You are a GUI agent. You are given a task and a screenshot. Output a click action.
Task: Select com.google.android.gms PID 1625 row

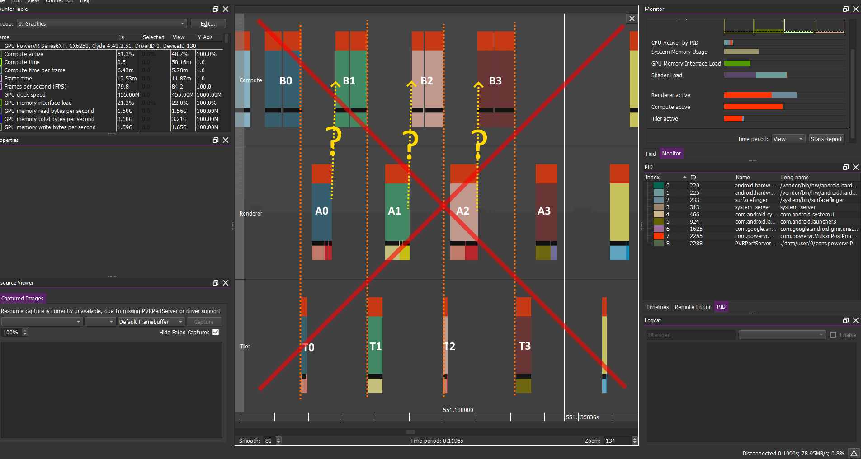pos(752,229)
